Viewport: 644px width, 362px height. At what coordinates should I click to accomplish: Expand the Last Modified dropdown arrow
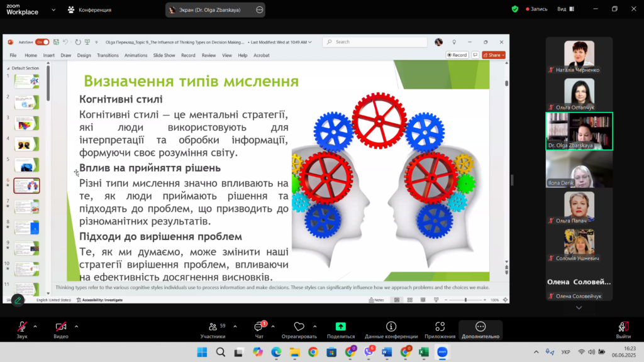[x=310, y=42]
